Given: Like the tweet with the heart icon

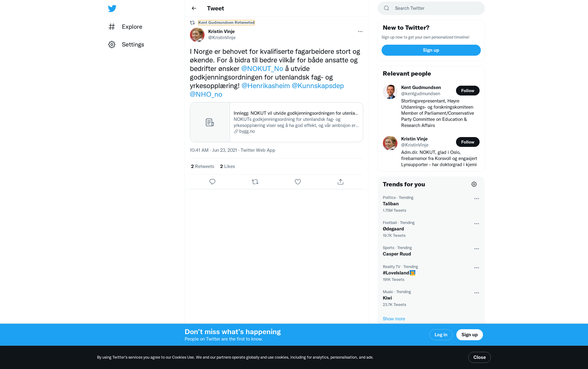Looking at the screenshot, I should [298, 182].
